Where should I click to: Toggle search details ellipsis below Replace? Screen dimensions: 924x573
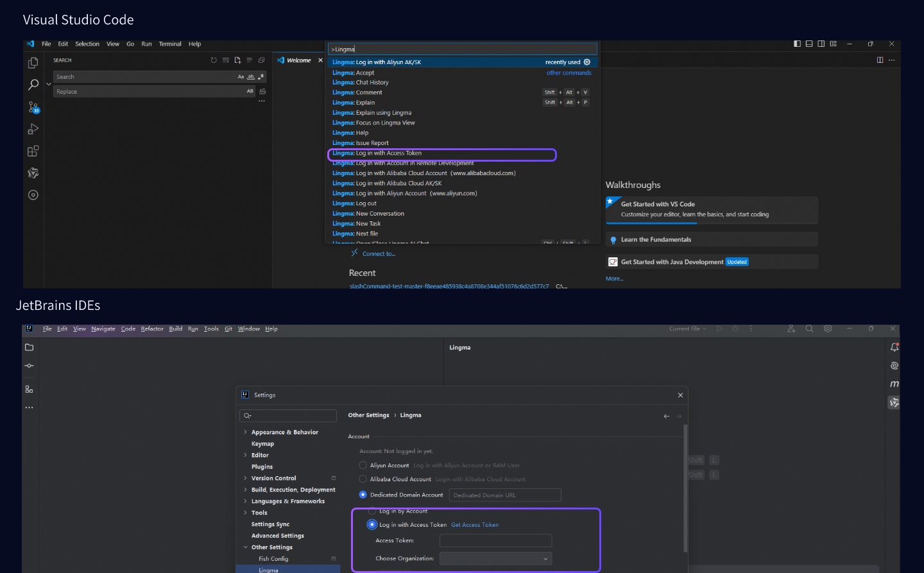tap(262, 101)
